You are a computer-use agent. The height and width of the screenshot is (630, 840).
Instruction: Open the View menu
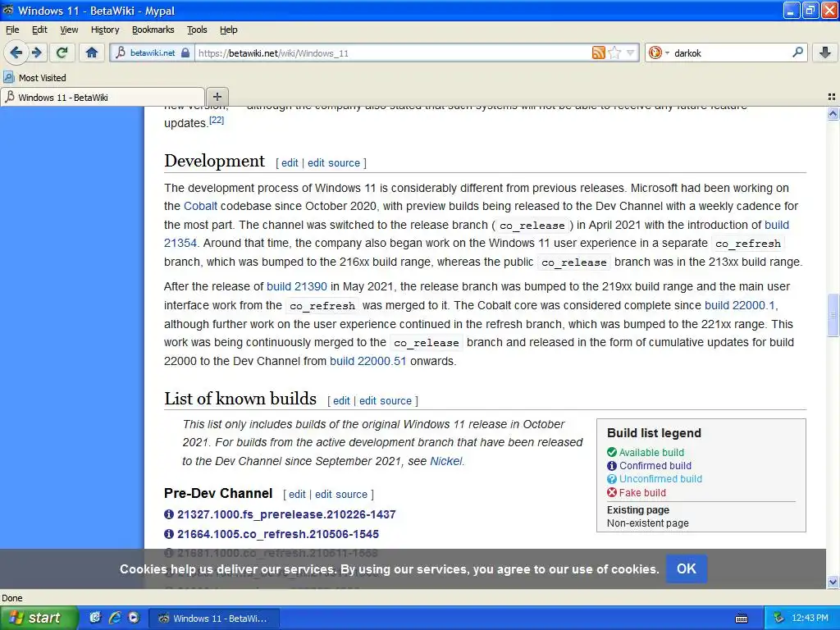click(69, 30)
